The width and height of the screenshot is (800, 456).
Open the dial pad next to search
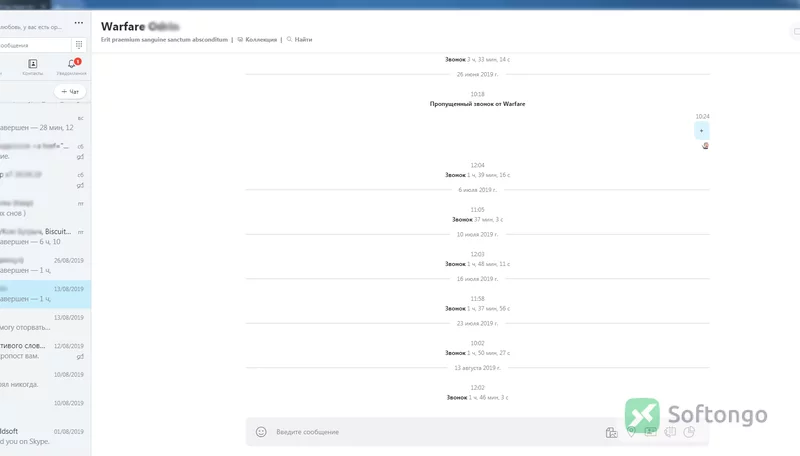tap(79, 45)
